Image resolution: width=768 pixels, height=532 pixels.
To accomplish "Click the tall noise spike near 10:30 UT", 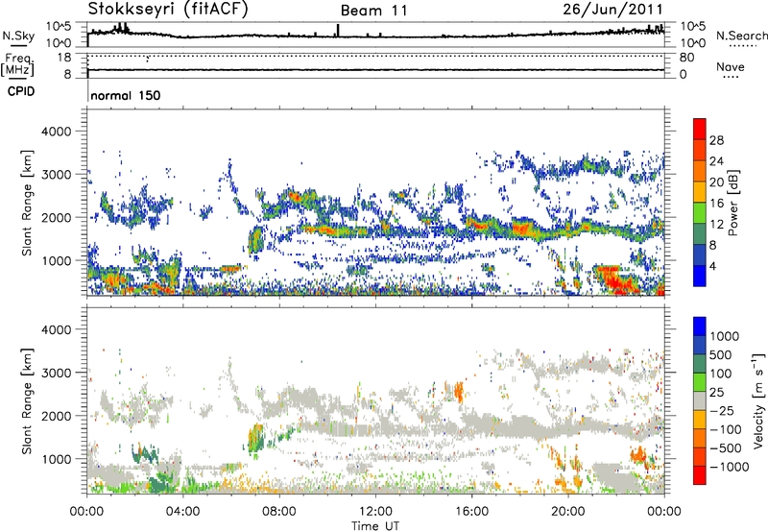I will [x=338, y=31].
